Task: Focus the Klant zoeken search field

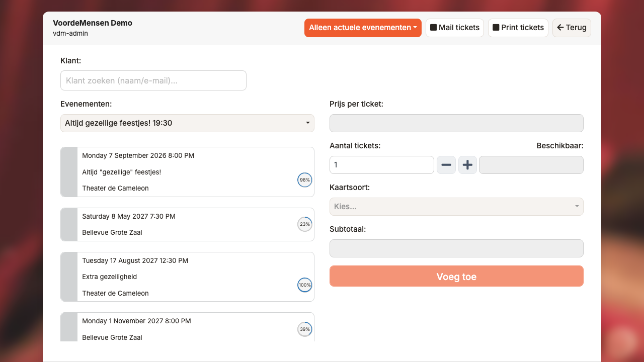Action: click(x=153, y=80)
